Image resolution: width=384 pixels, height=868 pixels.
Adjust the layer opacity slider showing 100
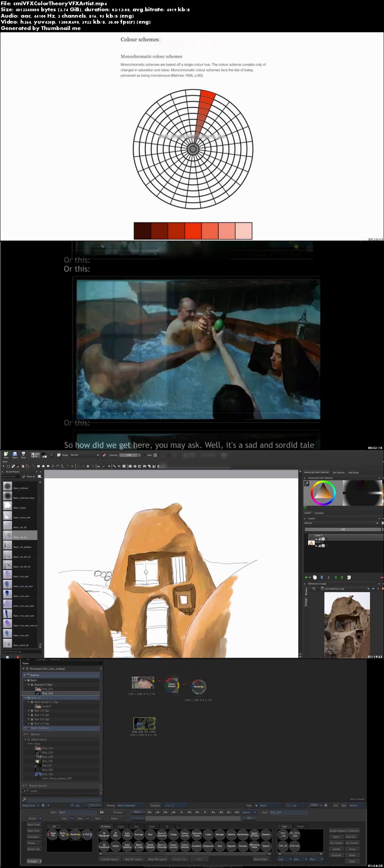coord(343,529)
